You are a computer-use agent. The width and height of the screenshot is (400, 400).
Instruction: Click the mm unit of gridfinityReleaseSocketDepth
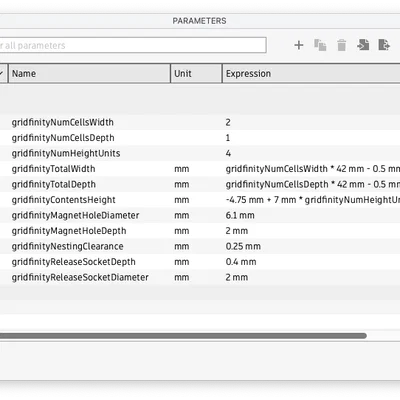[182, 262]
